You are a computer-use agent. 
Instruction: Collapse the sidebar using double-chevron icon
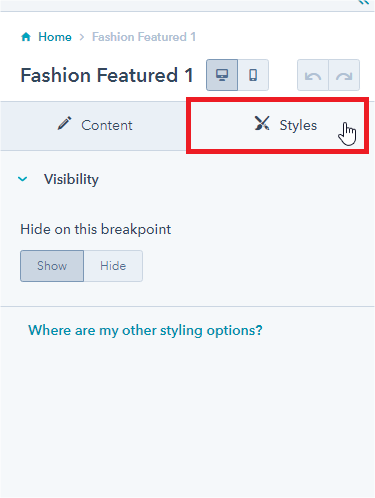click(x=364, y=2)
